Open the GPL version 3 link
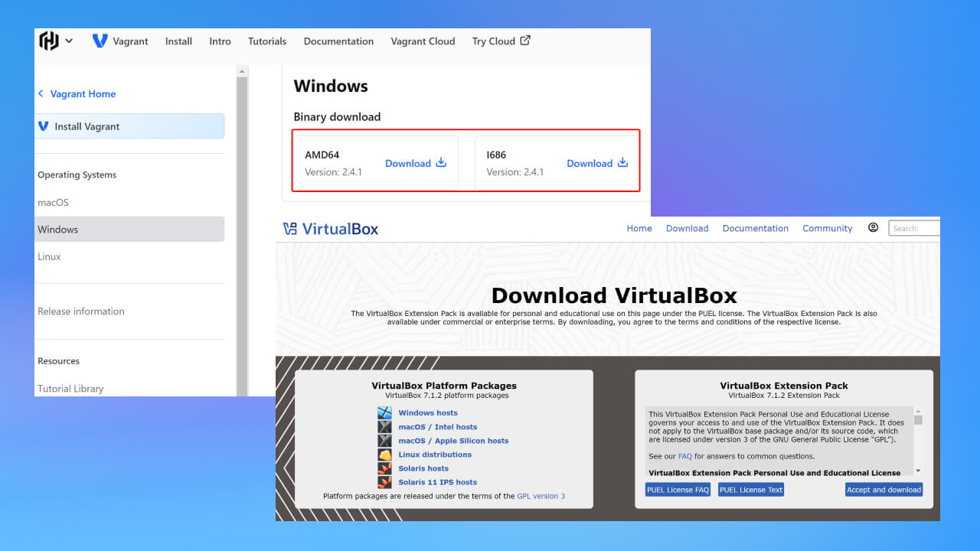Viewport: 980px width, 551px height. (x=541, y=496)
